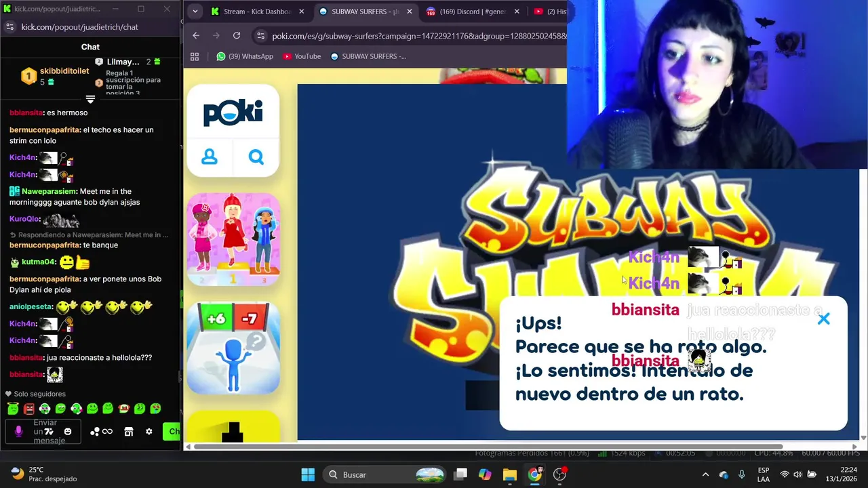Open the podium girls game thumbnail

tap(233, 239)
